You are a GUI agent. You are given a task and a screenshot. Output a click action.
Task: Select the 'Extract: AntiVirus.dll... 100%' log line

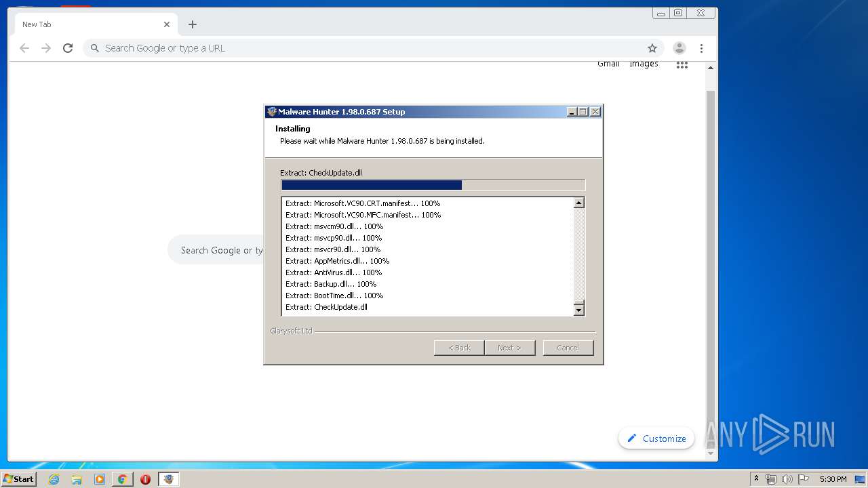[334, 272]
